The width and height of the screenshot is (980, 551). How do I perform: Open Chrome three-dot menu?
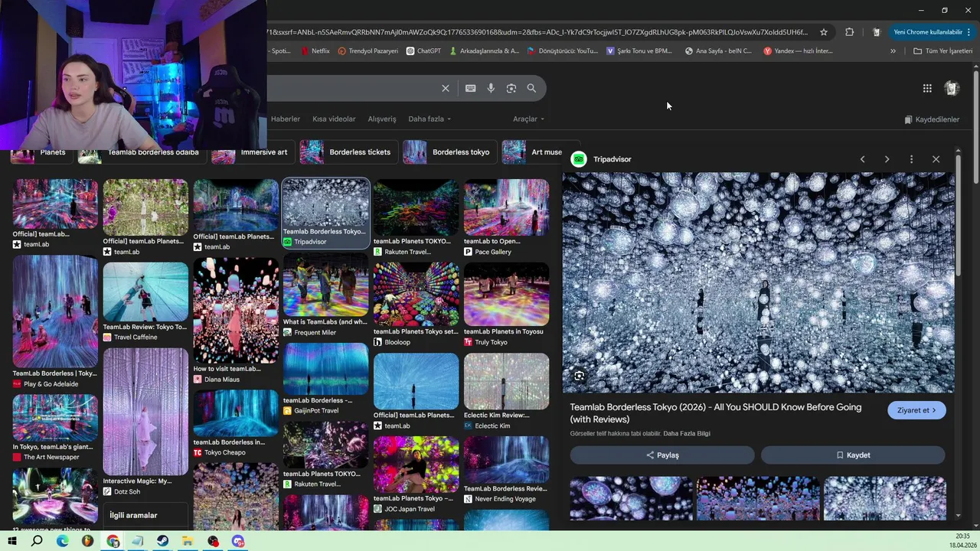coord(969,32)
